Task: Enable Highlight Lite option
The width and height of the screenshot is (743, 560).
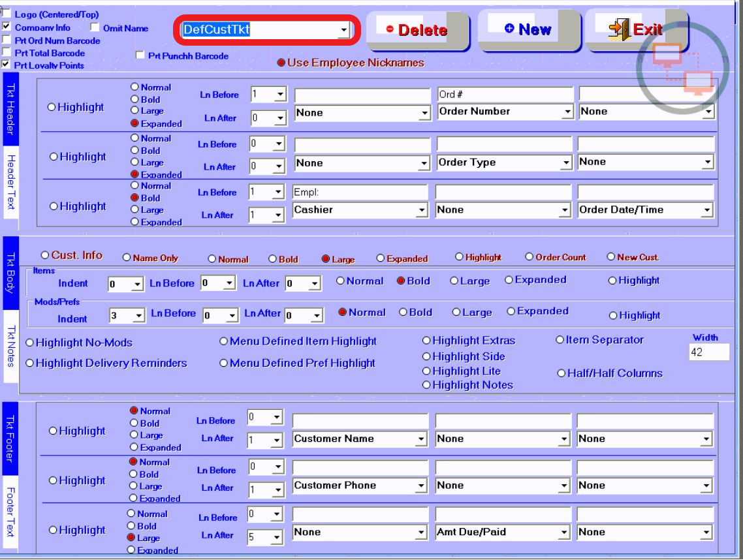Action: coord(426,371)
